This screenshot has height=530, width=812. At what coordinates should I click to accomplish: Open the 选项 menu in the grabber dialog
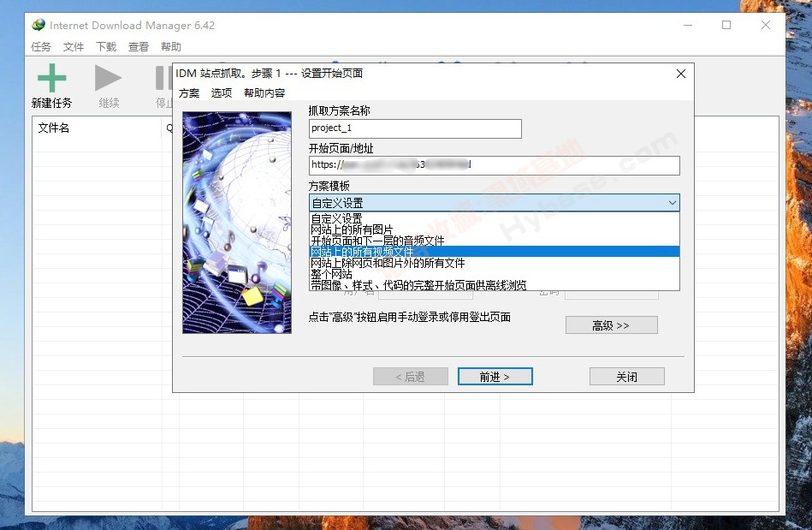[x=222, y=92]
